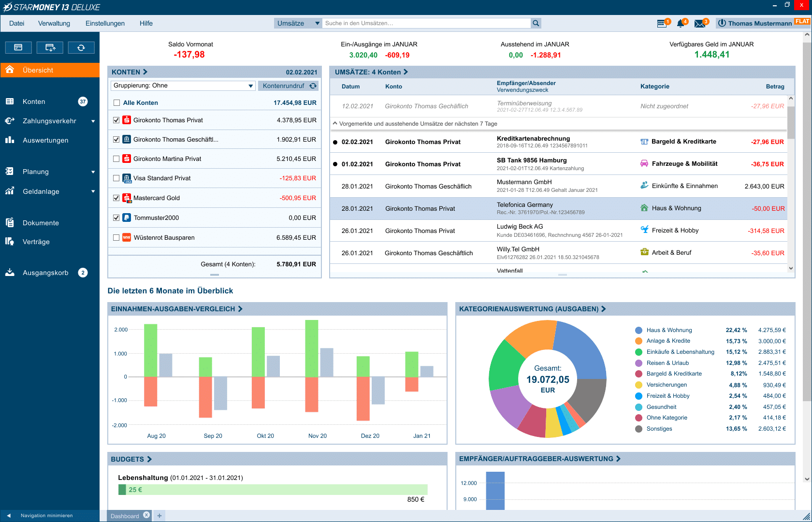
Task: Expand the Zahlungsverkehr sidebar menu
Action: (93, 121)
